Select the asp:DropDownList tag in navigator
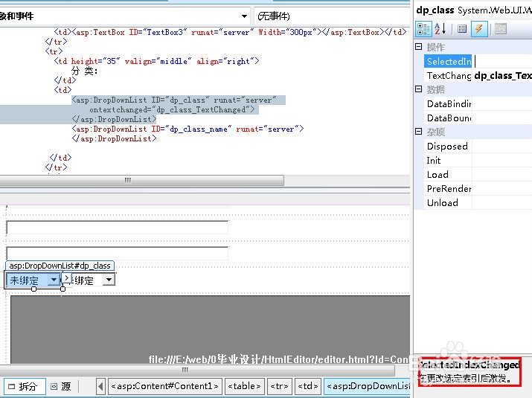Screen dimensions: 532x398 (367, 386)
